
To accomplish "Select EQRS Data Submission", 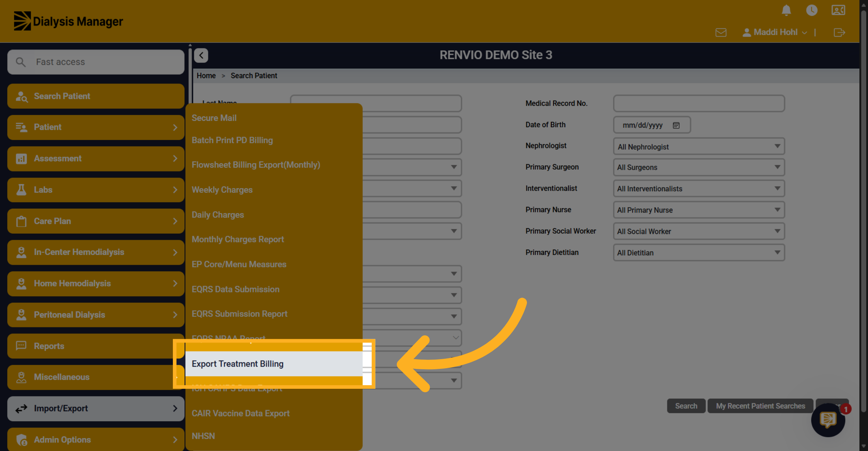I will pos(235,289).
